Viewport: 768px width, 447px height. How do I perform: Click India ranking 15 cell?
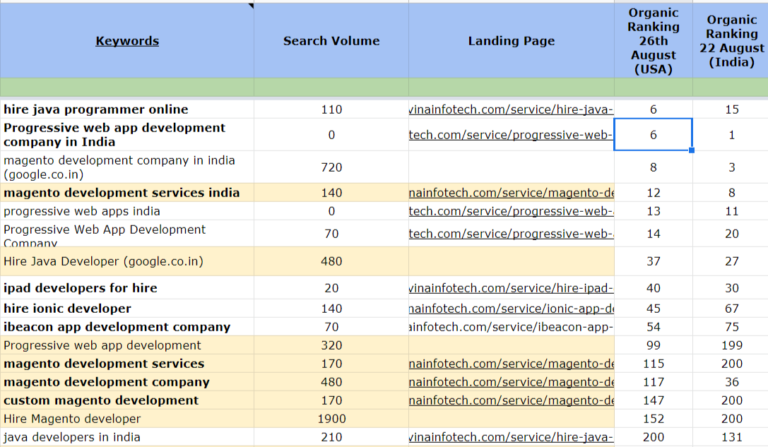pyautogui.click(x=731, y=109)
